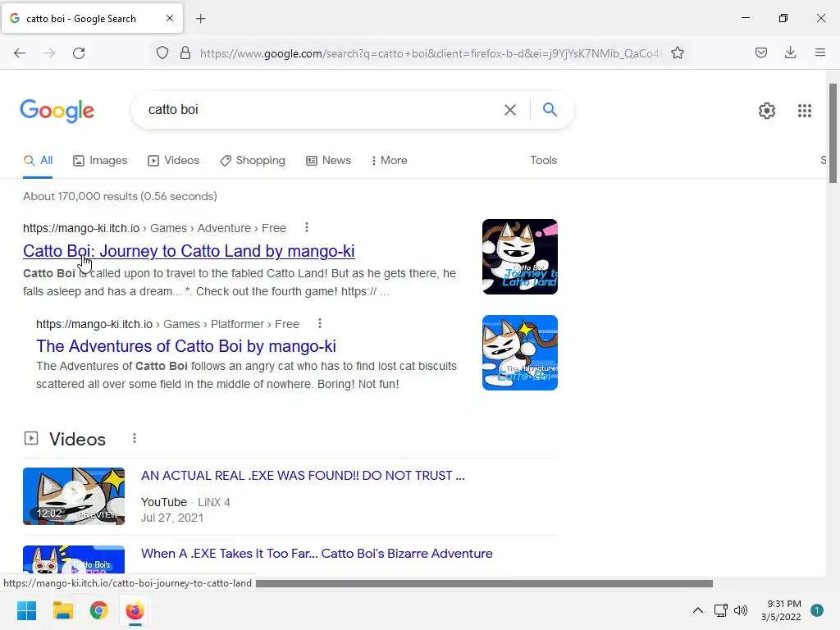Open the notification badge in the tray
Screen dimensions: 840x630
click(x=816, y=610)
